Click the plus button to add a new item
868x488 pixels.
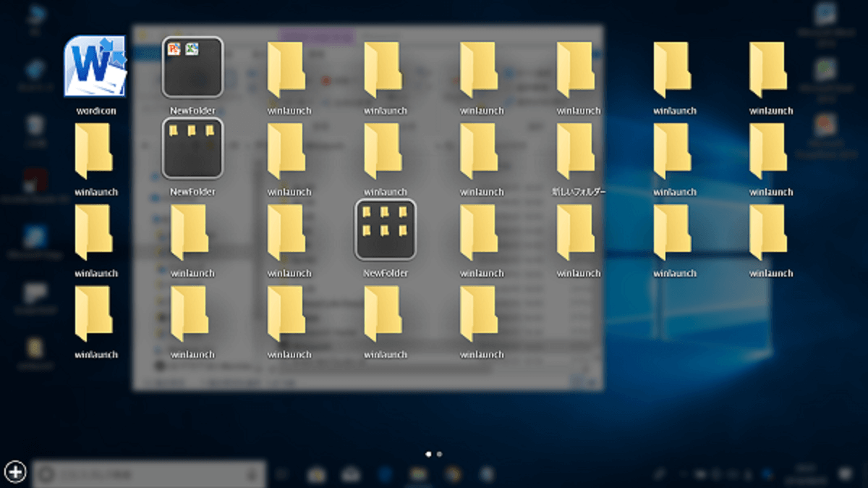14,471
